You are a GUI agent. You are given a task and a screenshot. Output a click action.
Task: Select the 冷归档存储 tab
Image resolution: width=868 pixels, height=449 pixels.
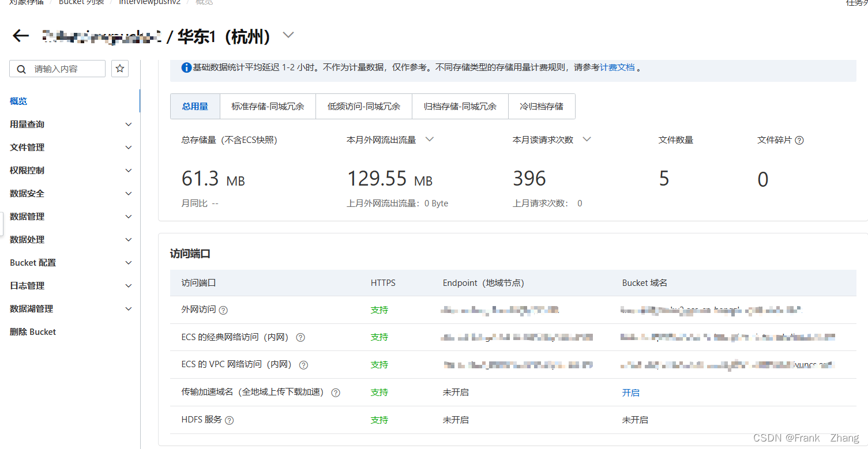(x=542, y=106)
